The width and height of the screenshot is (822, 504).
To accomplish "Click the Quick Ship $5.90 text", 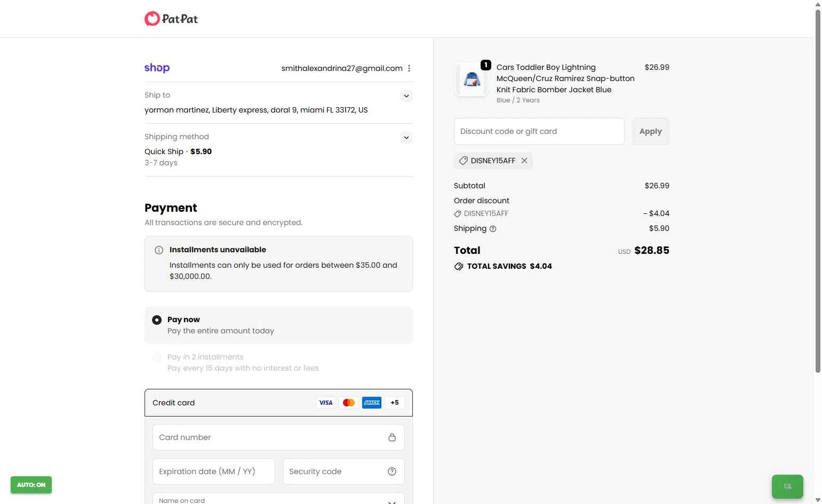I will click(178, 151).
